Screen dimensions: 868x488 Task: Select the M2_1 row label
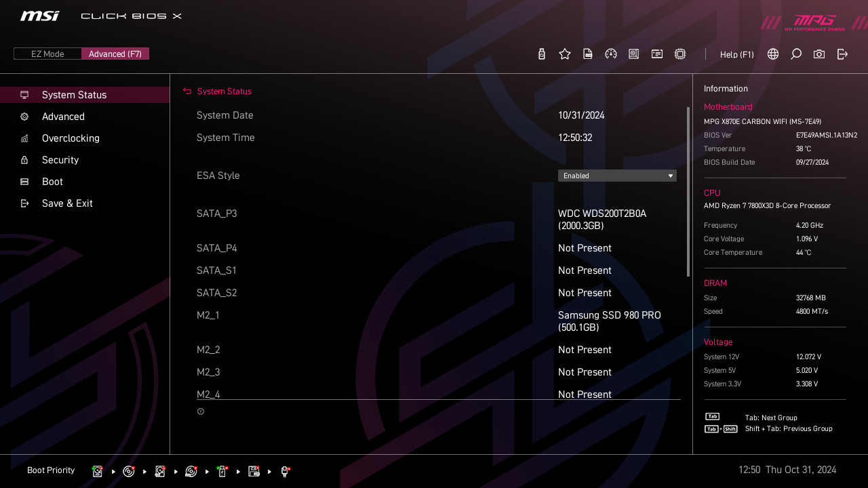208,315
